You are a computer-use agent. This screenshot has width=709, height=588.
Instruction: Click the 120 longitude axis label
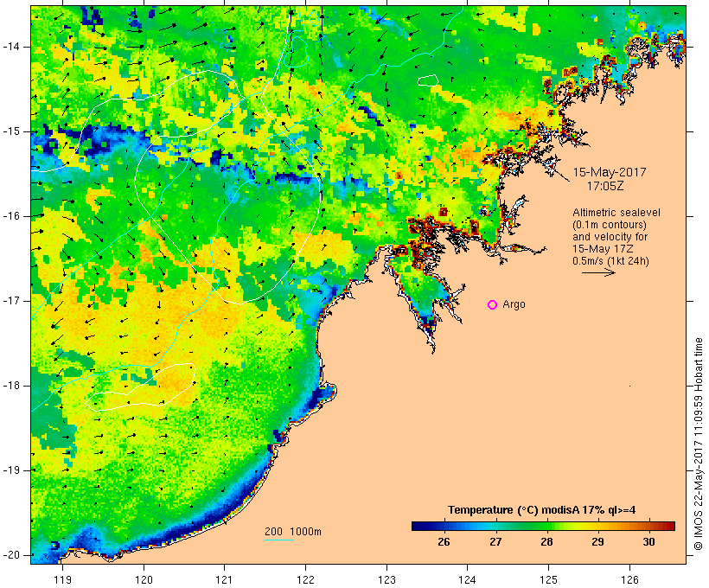point(144,580)
